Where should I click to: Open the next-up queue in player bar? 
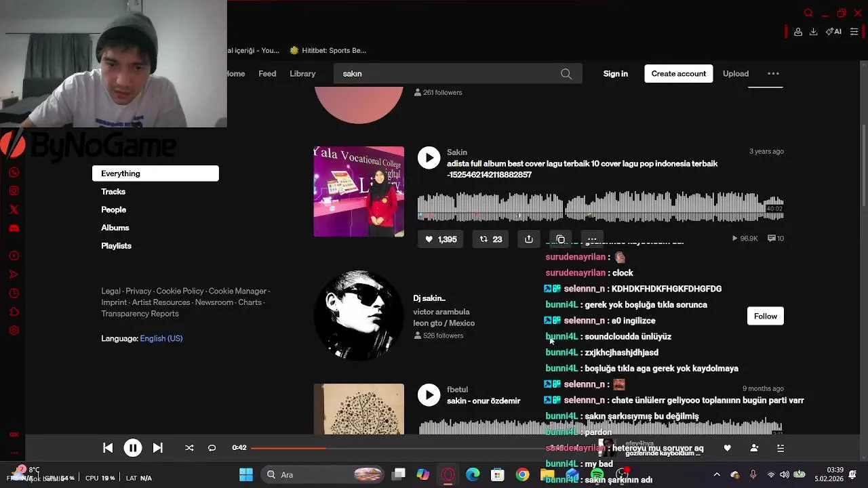coord(781,448)
